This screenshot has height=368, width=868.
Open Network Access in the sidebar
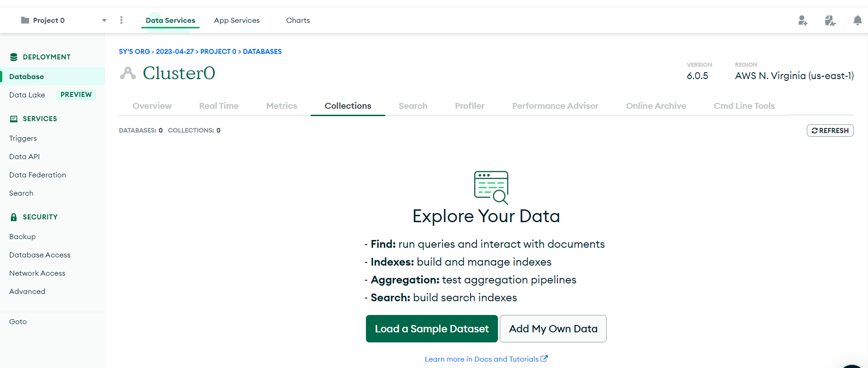pos(37,273)
